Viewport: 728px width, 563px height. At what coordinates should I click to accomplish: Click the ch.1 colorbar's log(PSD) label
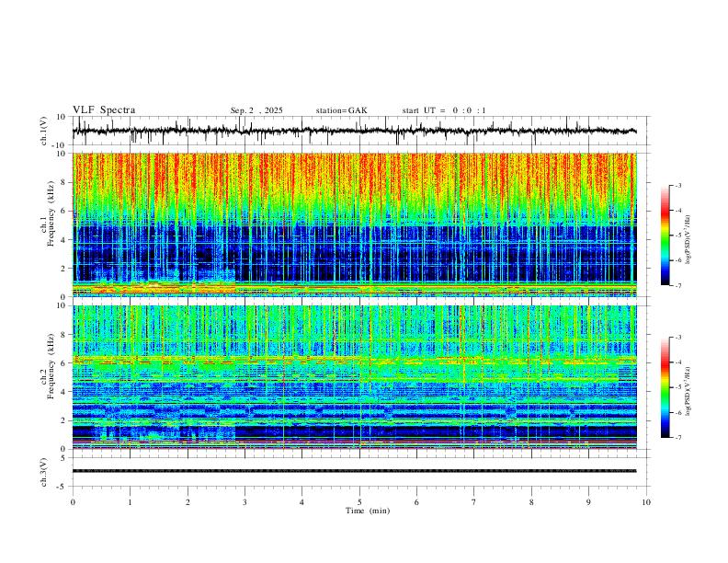688,240
